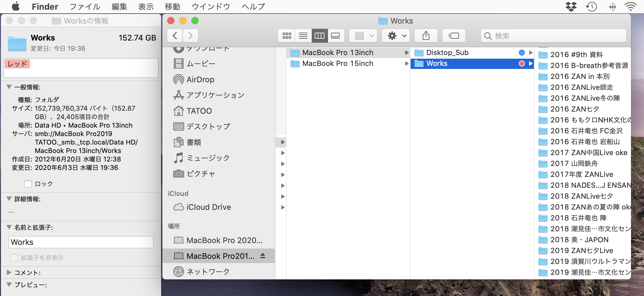Click the レッド tag in the info window
The width and height of the screenshot is (644, 296).
click(17, 64)
